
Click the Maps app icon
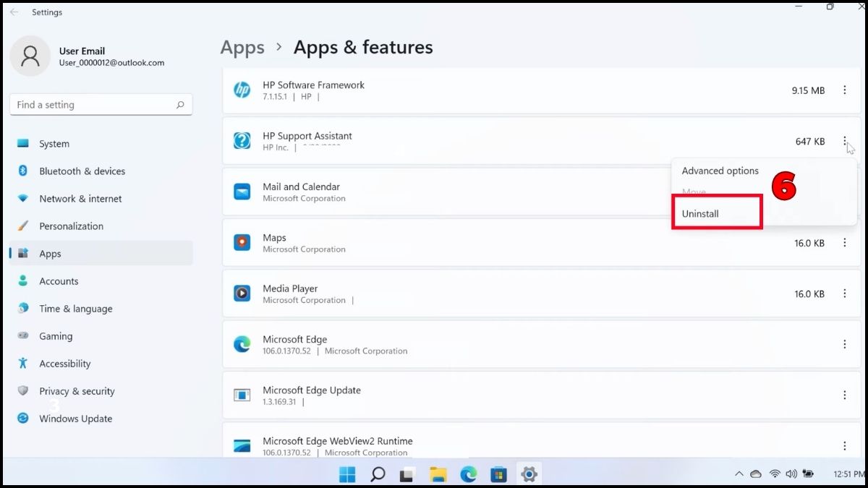(x=242, y=242)
